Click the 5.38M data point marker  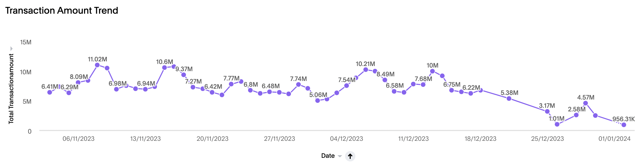(x=509, y=99)
